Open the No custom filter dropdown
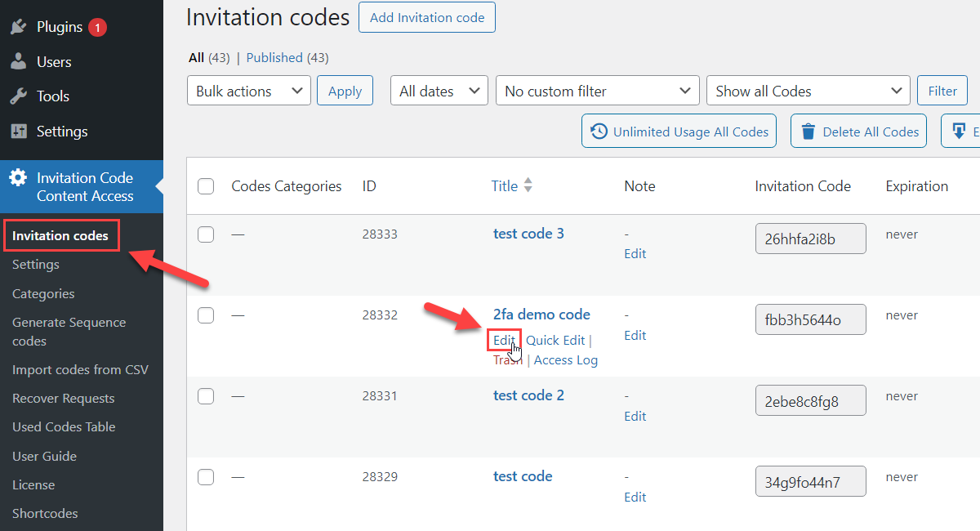The width and height of the screenshot is (980, 531). click(x=598, y=91)
